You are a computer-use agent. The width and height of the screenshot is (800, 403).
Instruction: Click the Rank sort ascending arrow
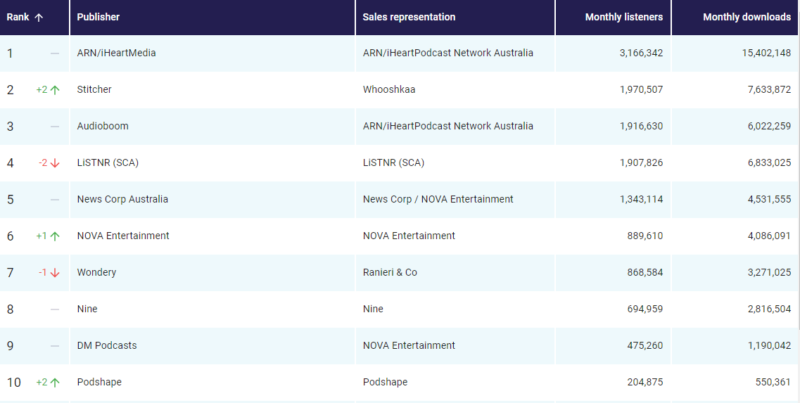pos(39,17)
